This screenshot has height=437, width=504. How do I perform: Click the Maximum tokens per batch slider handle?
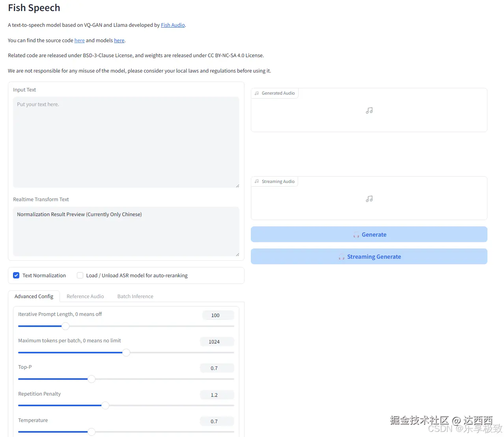pyautogui.click(x=126, y=353)
